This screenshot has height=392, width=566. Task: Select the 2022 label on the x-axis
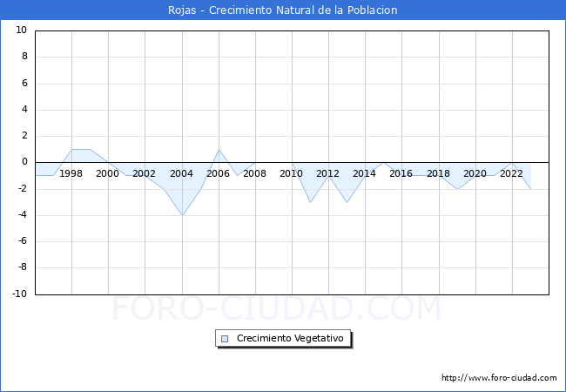[511, 173]
